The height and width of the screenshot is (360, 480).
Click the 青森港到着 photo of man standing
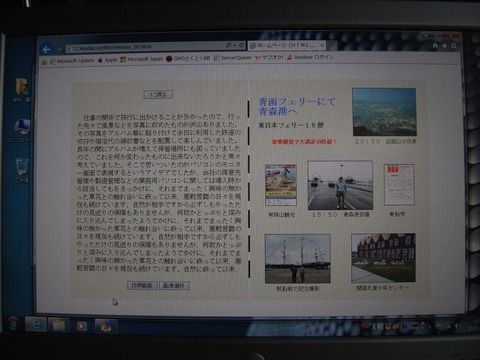pos(340,185)
